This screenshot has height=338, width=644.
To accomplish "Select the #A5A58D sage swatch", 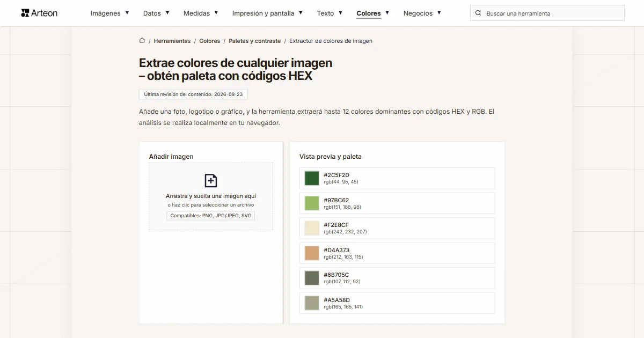I will [x=312, y=303].
